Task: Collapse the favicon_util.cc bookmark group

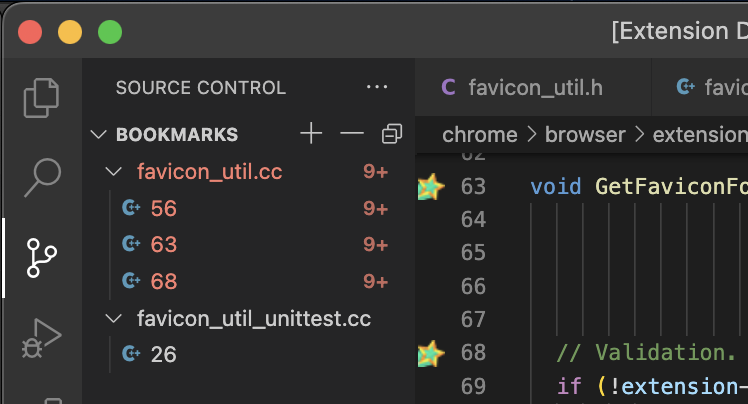Action: tap(114, 171)
